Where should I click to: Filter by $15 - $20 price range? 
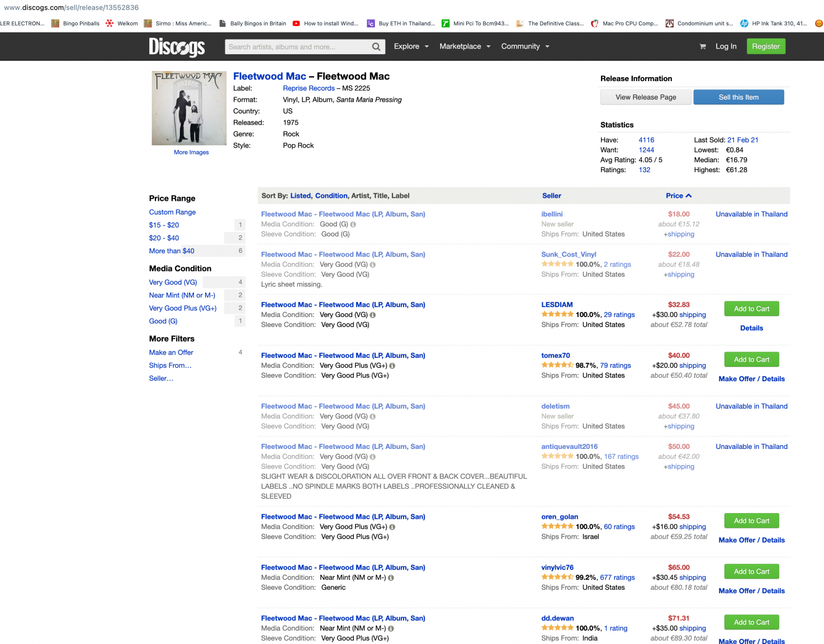tap(164, 225)
